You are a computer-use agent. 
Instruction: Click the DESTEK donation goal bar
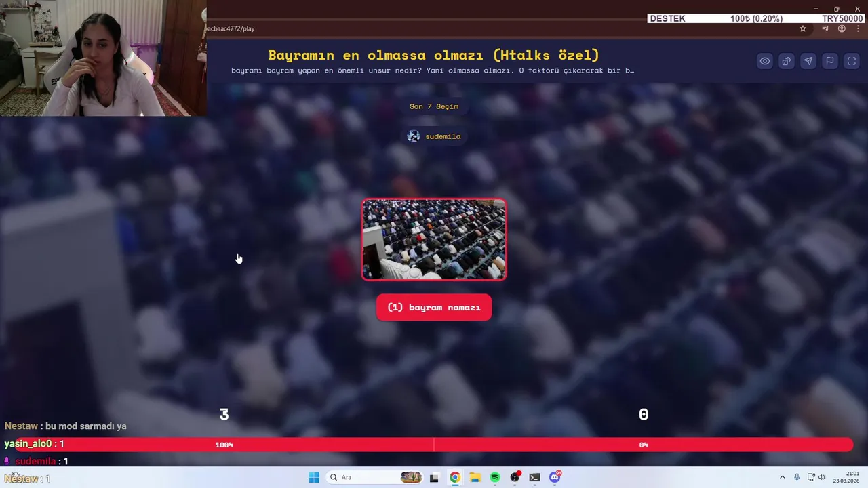755,18
